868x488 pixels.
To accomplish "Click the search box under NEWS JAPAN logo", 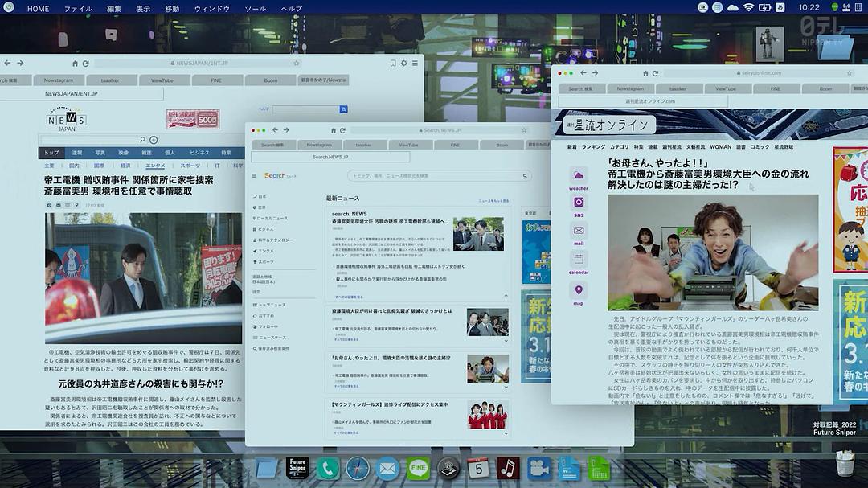I will click(93, 140).
